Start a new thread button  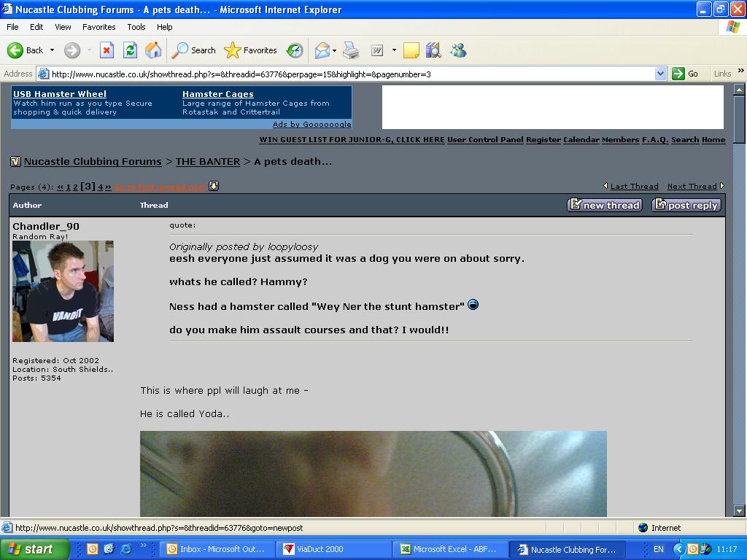point(604,205)
